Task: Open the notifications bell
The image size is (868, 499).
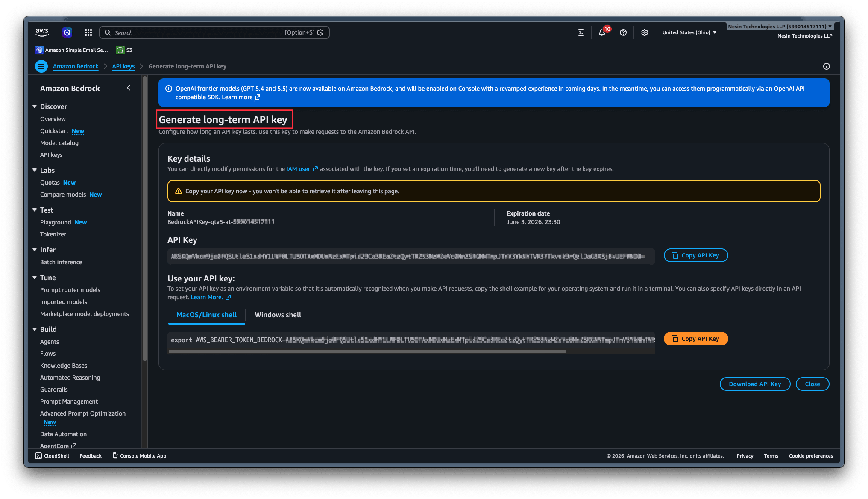Action: coord(602,32)
